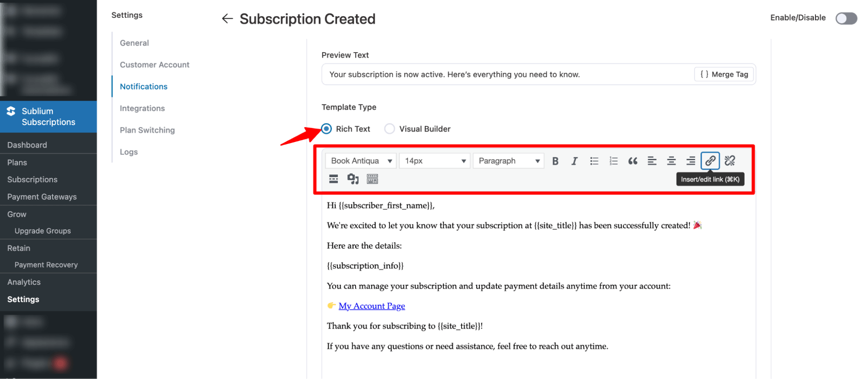Choose the Visual Builder radio option
This screenshot has width=868, height=379.
tap(389, 129)
